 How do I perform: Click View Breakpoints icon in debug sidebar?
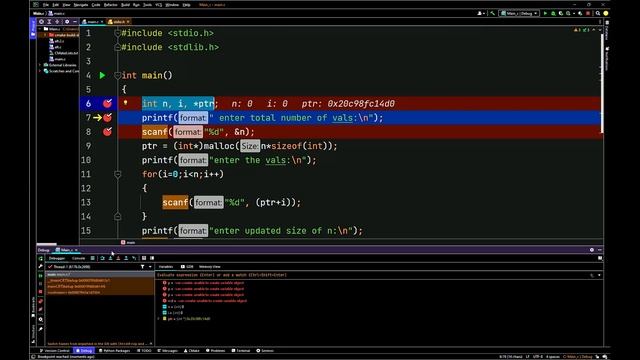(40, 301)
